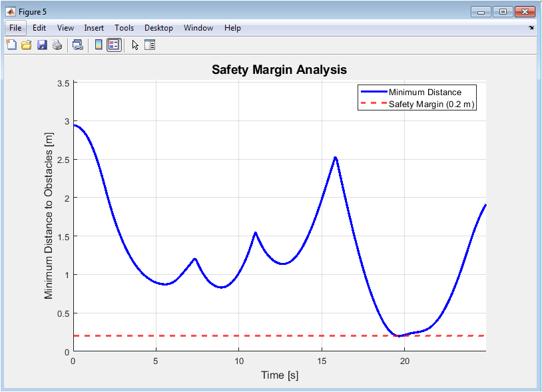Select the Edit Plot arrow tool
The height and width of the screenshot is (392, 542).
coord(135,45)
